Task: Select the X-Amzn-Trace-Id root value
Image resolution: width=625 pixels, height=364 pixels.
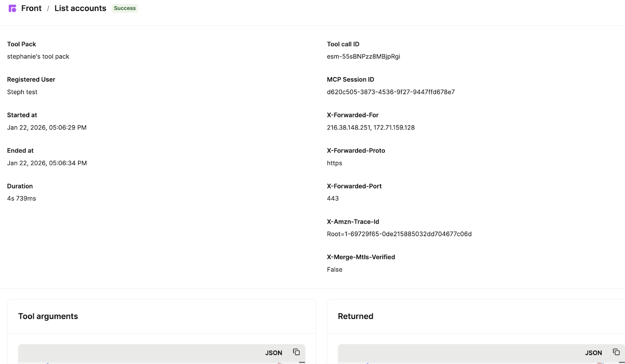Action: click(x=399, y=234)
